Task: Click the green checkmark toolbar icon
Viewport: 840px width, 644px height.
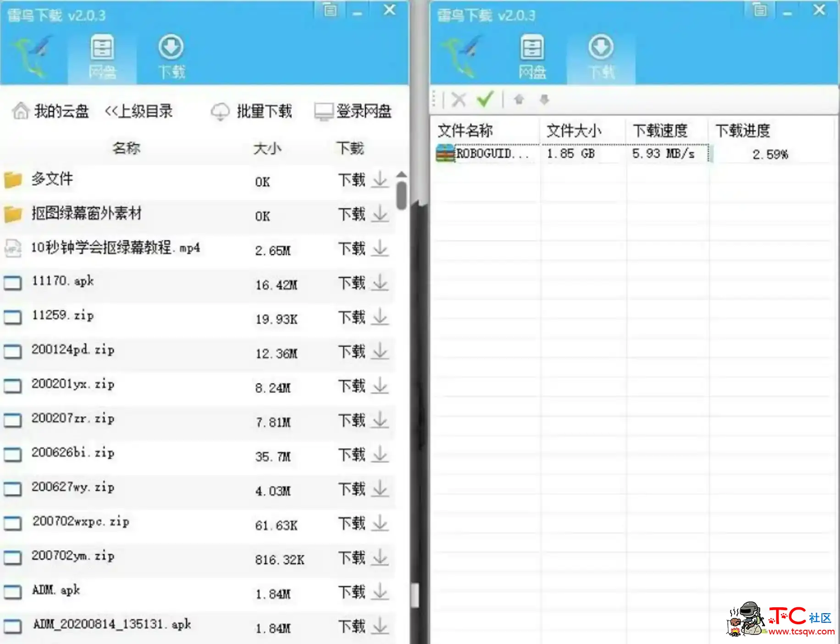Action: tap(485, 99)
